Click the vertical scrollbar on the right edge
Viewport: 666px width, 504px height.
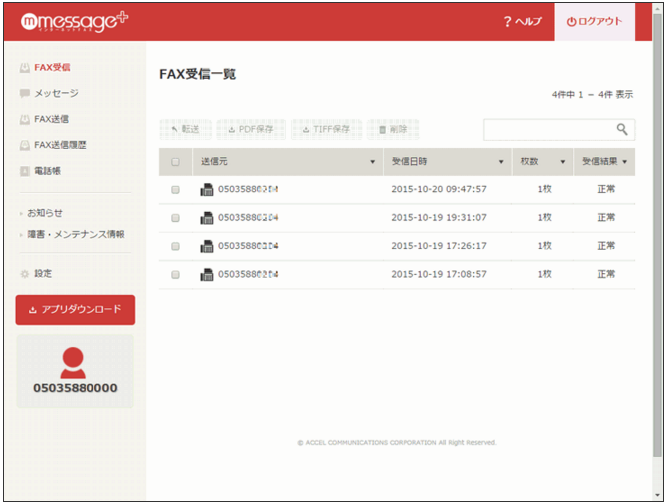(x=657, y=250)
